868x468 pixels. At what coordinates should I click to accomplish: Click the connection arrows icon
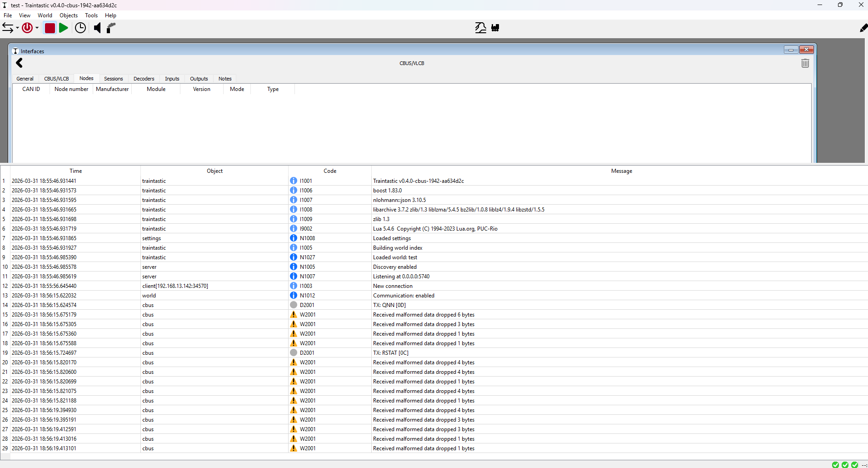pos(8,28)
